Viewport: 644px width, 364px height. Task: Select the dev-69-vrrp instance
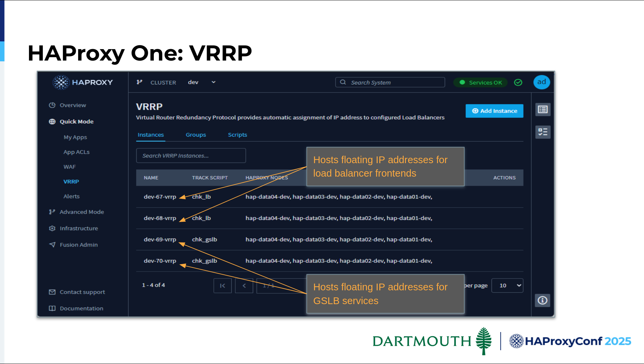pyautogui.click(x=160, y=240)
